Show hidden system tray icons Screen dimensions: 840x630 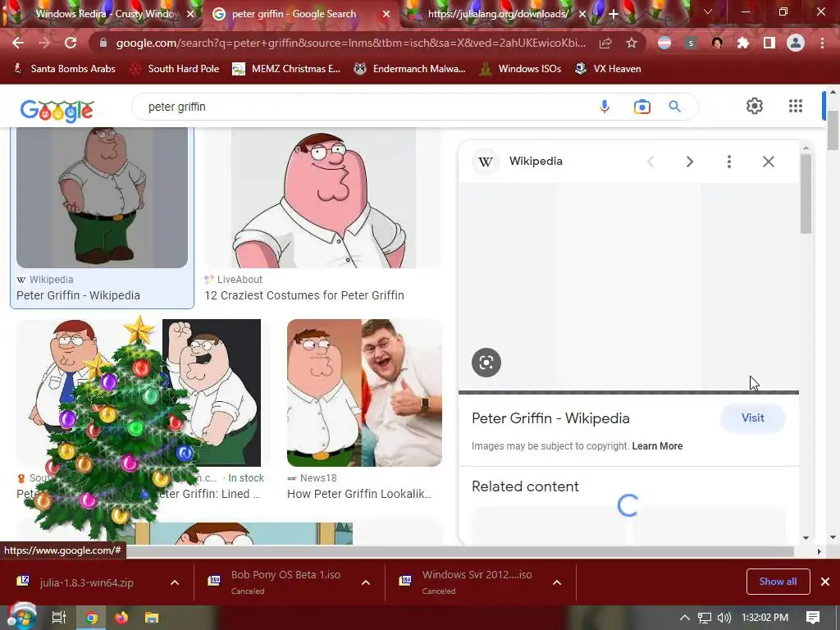pyautogui.click(x=685, y=618)
